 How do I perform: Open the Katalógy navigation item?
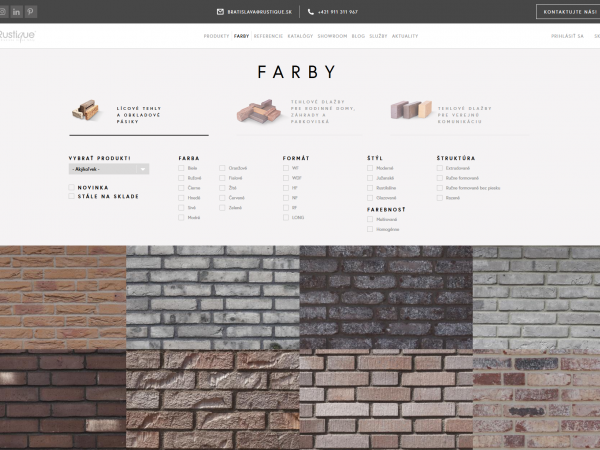300,35
